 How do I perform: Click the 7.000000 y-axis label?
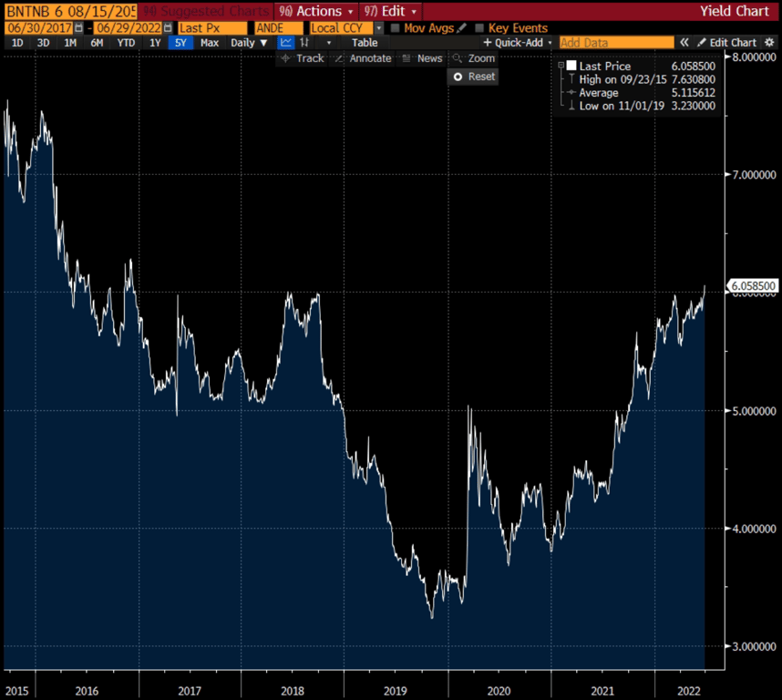[754, 175]
